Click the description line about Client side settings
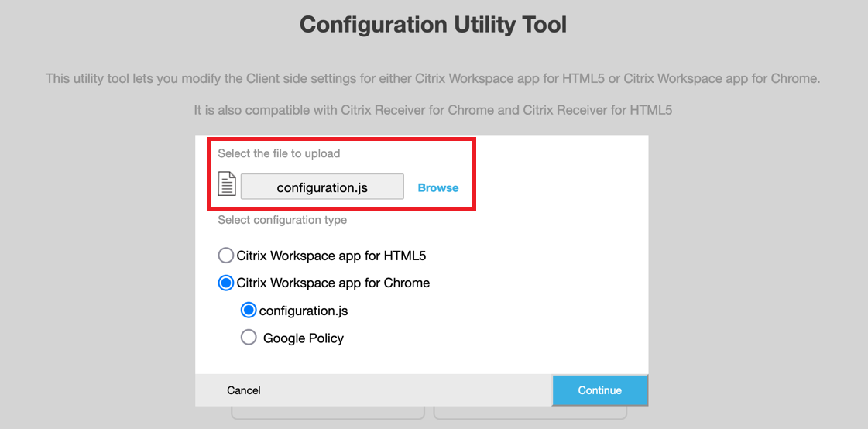Image resolution: width=868 pixels, height=429 pixels. [x=433, y=79]
